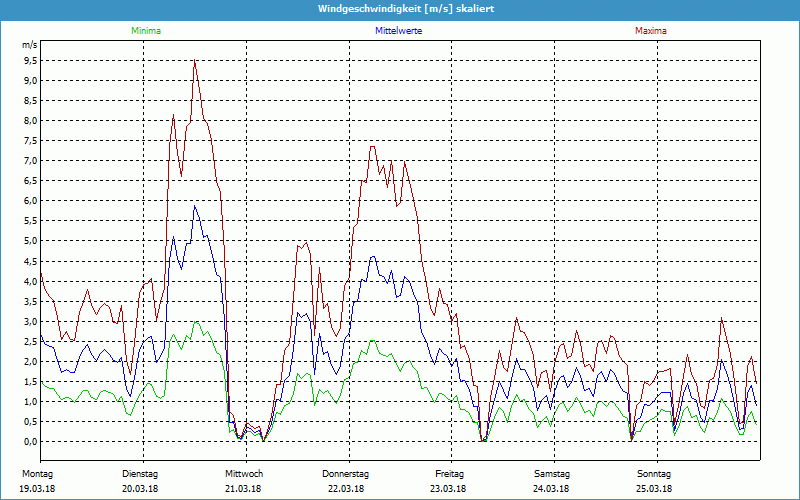Click the 8,5 y-axis value
Image resolution: width=800 pixels, height=500 pixels.
tap(30, 101)
